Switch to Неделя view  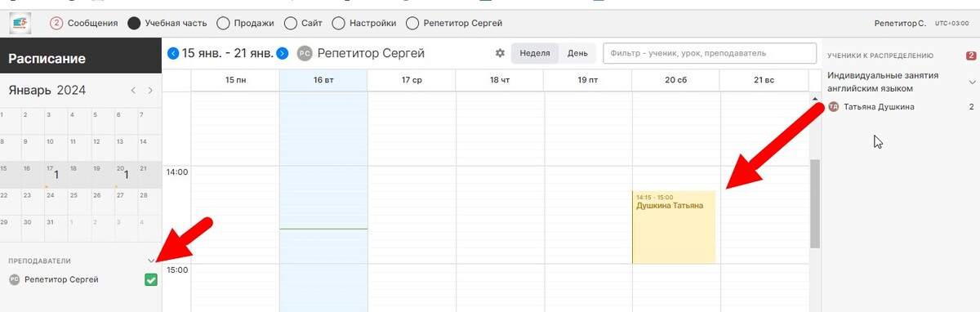click(535, 53)
